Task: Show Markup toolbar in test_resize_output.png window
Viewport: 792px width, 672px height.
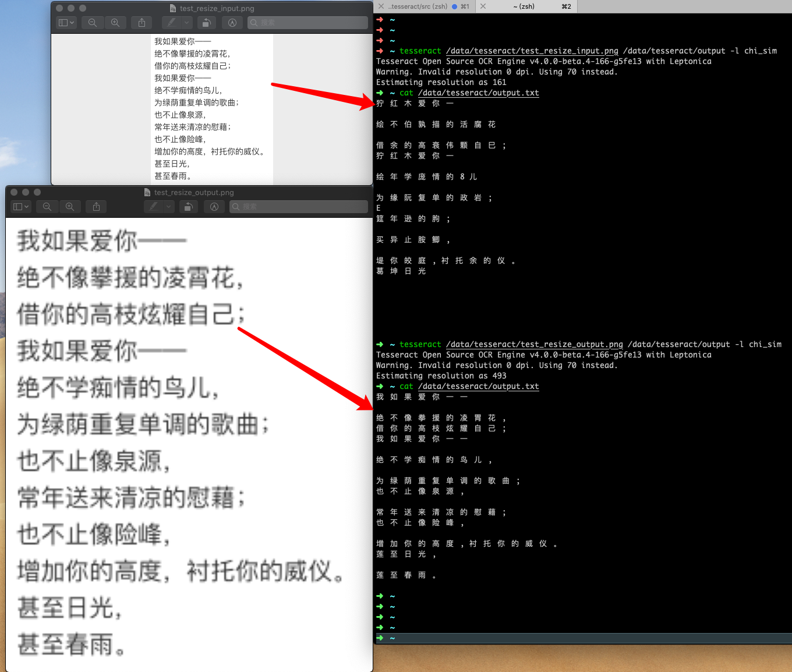Action: click(x=214, y=207)
